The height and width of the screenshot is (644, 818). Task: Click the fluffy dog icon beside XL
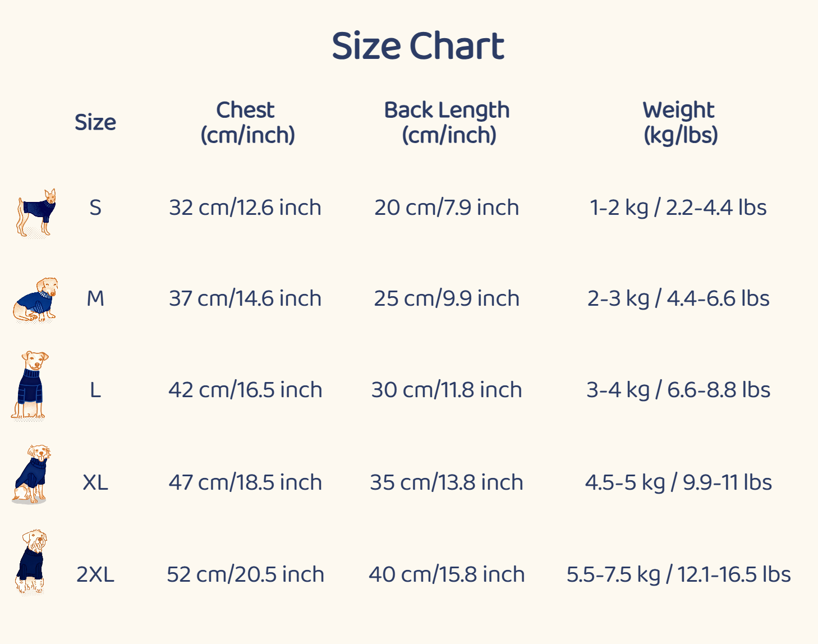[x=31, y=475]
